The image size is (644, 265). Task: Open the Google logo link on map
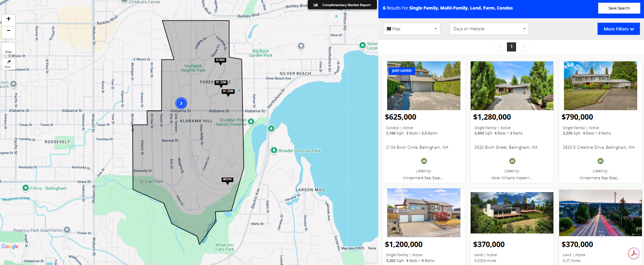10,246
